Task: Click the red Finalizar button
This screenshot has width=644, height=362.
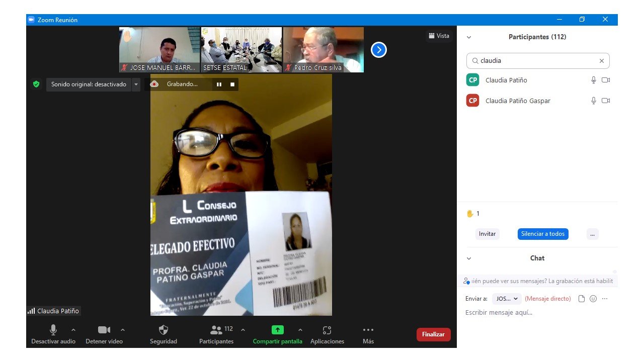Action: click(433, 334)
